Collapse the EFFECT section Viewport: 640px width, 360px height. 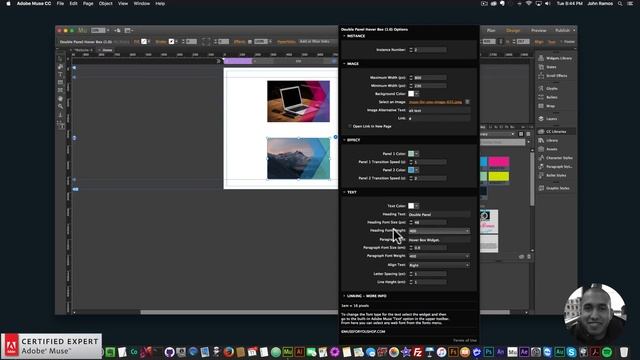344,140
